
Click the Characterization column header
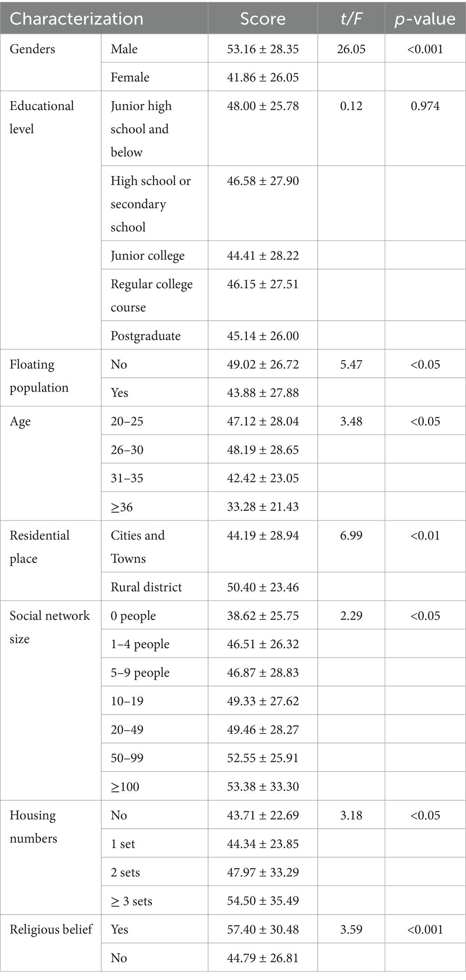point(77,19)
